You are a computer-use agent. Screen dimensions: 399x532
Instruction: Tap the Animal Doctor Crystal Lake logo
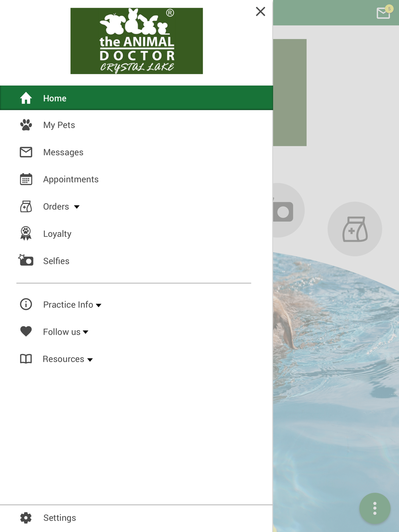click(136, 41)
